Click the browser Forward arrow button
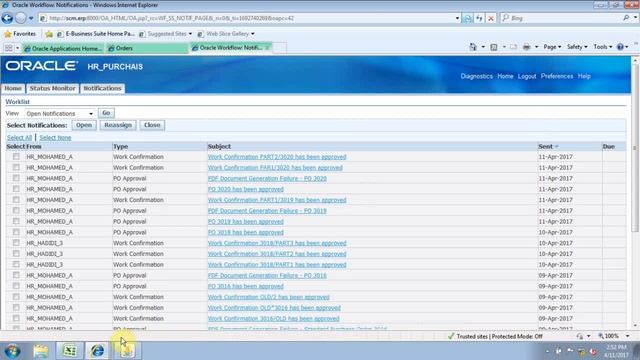The image size is (640, 360). [x=20, y=18]
